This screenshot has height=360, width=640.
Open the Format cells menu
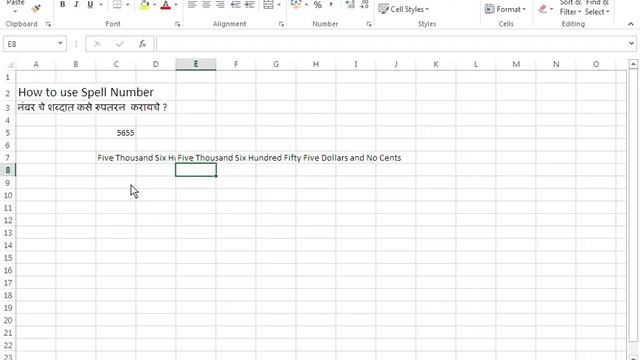point(505,9)
